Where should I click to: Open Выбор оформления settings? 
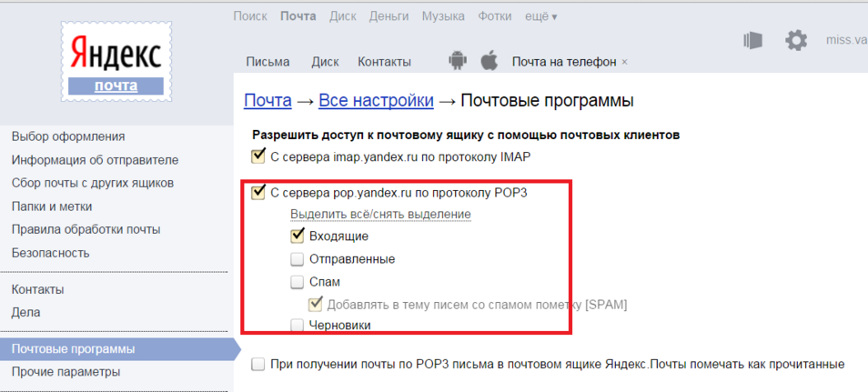click(x=68, y=136)
